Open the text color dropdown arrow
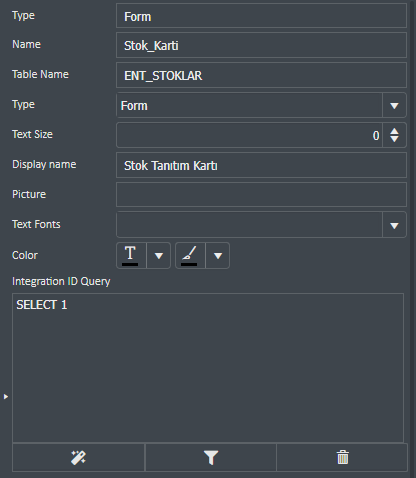 click(x=159, y=256)
